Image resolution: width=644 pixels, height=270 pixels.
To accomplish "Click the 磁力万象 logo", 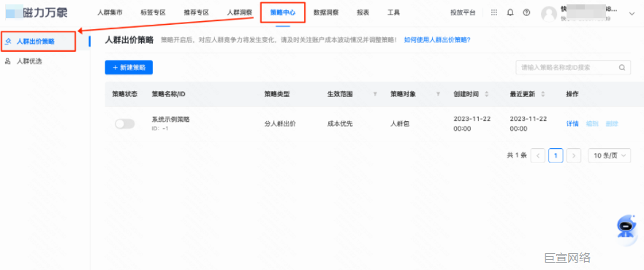I will click(x=37, y=12).
